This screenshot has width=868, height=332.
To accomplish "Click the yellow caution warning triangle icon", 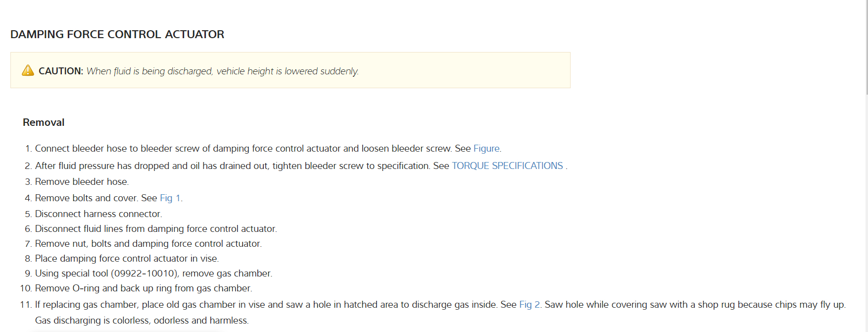I will point(28,70).
